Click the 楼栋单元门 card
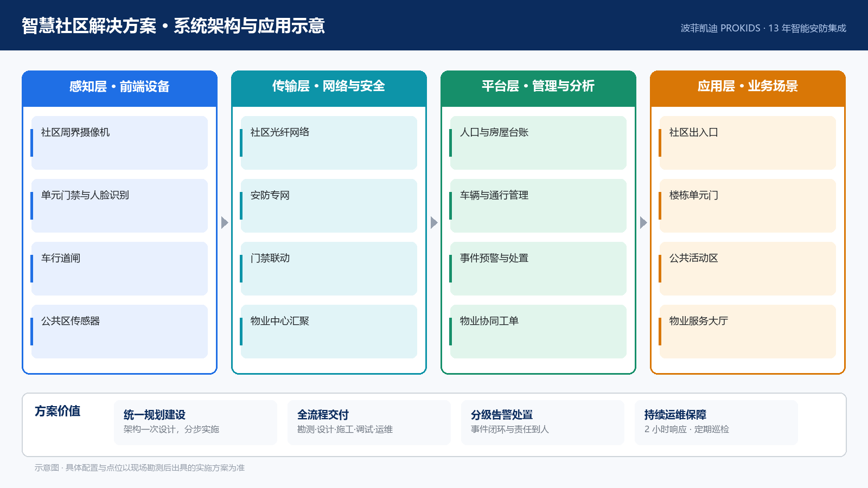Screen dimensions: 868x488 tap(748, 206)
